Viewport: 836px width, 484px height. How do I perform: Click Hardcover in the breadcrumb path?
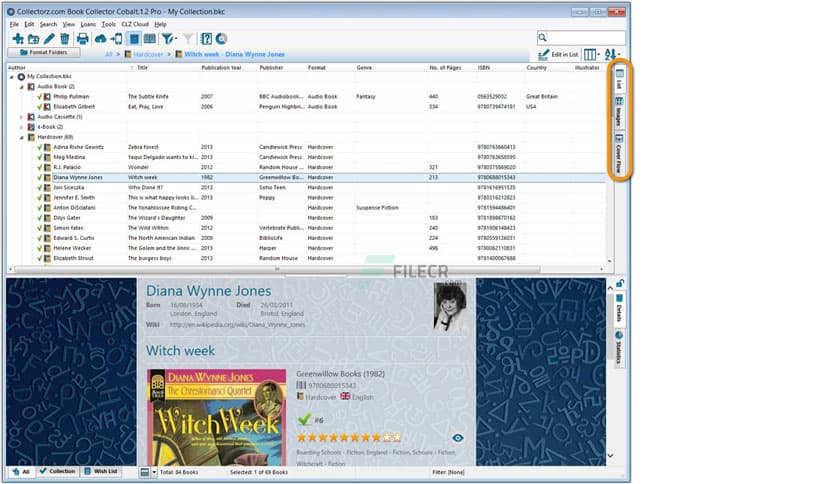pyautogui.click(x=148, y=54)
